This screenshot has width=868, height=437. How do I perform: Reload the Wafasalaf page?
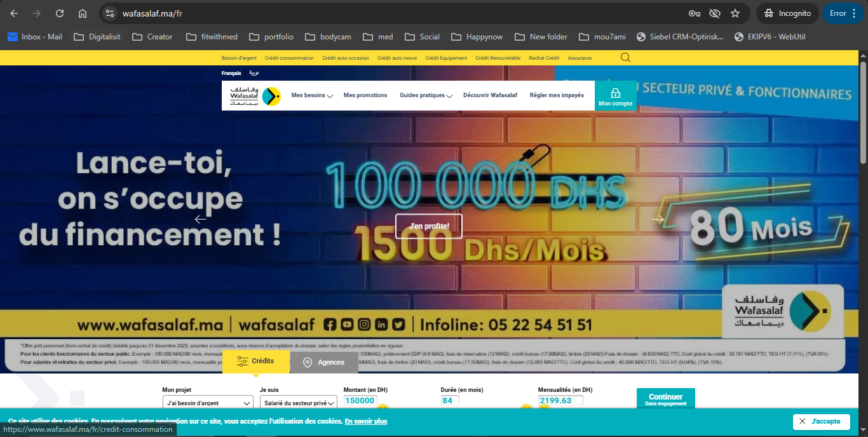pyautogui.click(x=60, y=13)
